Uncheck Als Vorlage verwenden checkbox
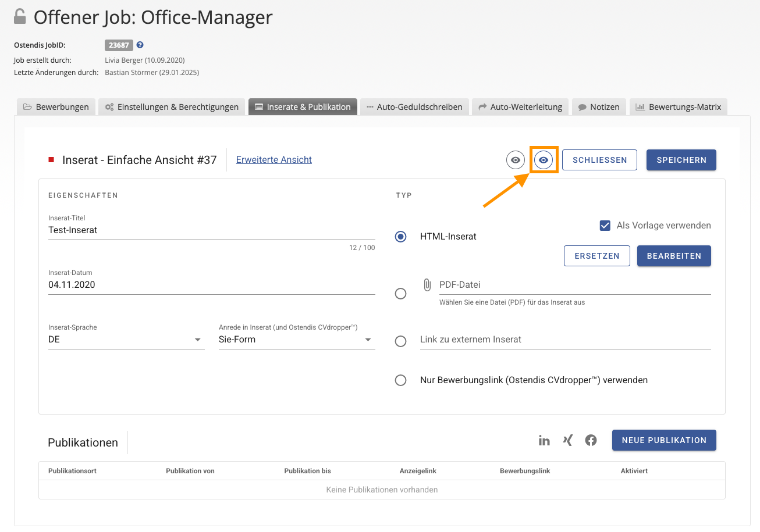Screen dimensions: 760x532 tap(605, 226)
